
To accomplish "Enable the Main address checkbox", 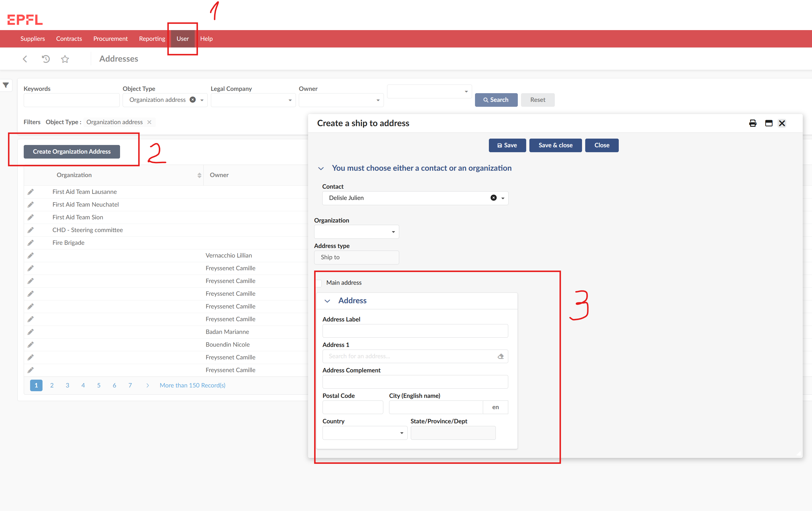I will (x=319, y=283).
